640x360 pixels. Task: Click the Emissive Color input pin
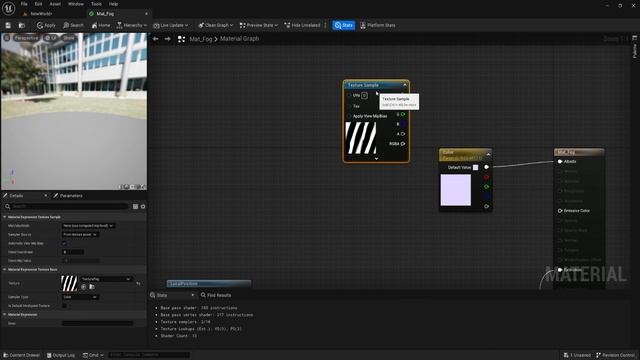(560, 211)
